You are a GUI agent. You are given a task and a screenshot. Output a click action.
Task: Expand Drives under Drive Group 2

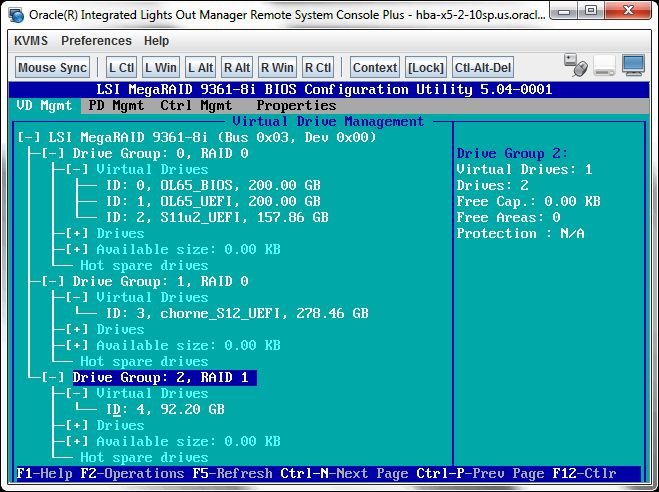(77, 425)
